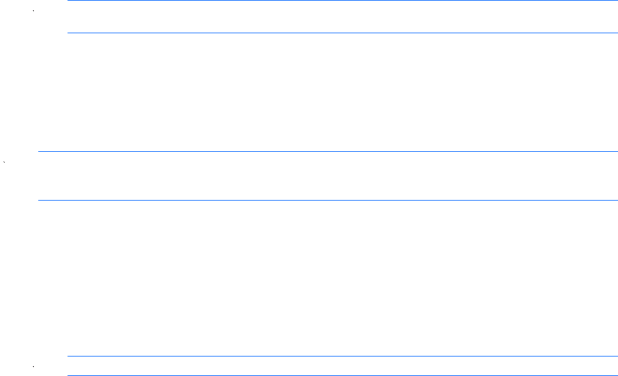Click the left end of the upper middle line
This screenshot has width=618, height=376.
(x=39, y=151)
